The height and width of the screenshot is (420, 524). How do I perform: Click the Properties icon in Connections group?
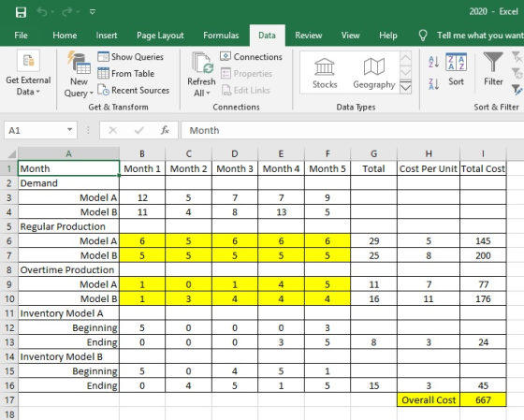pyautogui.click(x=226, y=74)
